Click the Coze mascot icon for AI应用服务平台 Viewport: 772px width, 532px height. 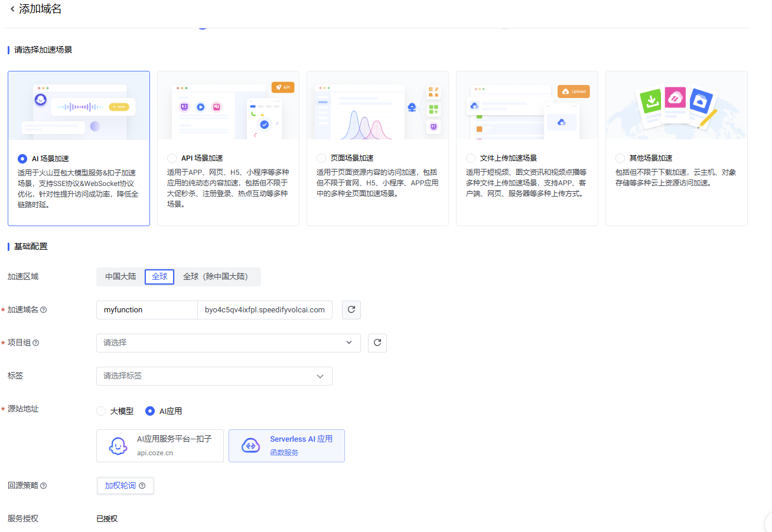(118, 446)
